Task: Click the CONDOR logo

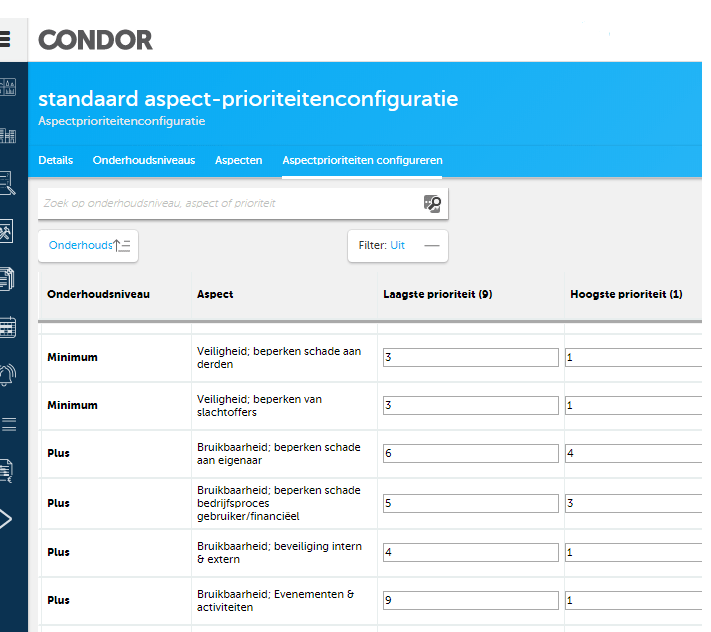Action: [95, 40]
